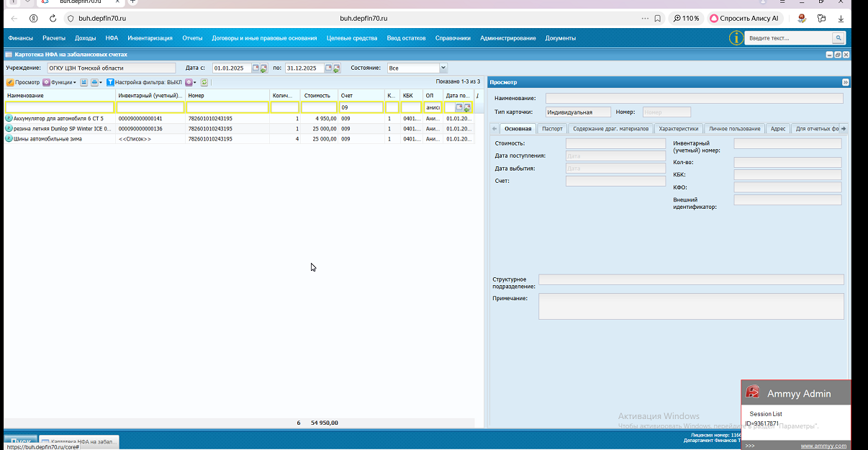Click the search magnifier icon in header
This screenshot has width=868, height=450.
pyautogui.click(x=838, y=38)
